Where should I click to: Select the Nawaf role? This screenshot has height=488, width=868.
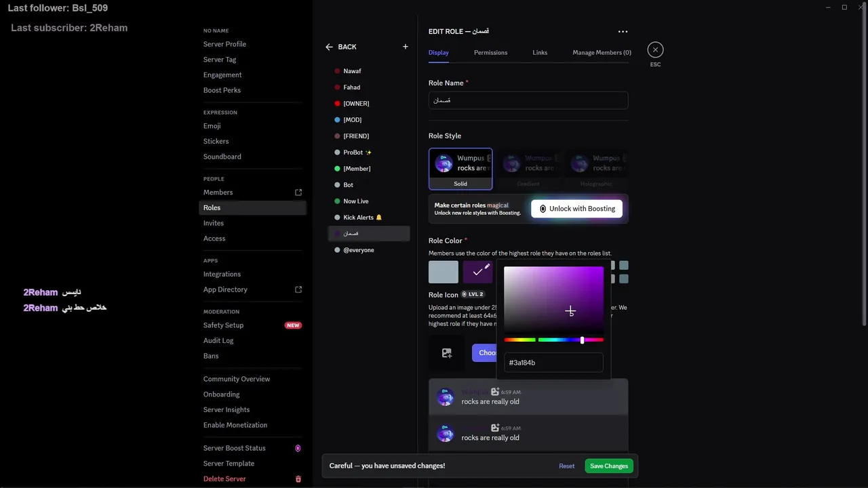369,71
